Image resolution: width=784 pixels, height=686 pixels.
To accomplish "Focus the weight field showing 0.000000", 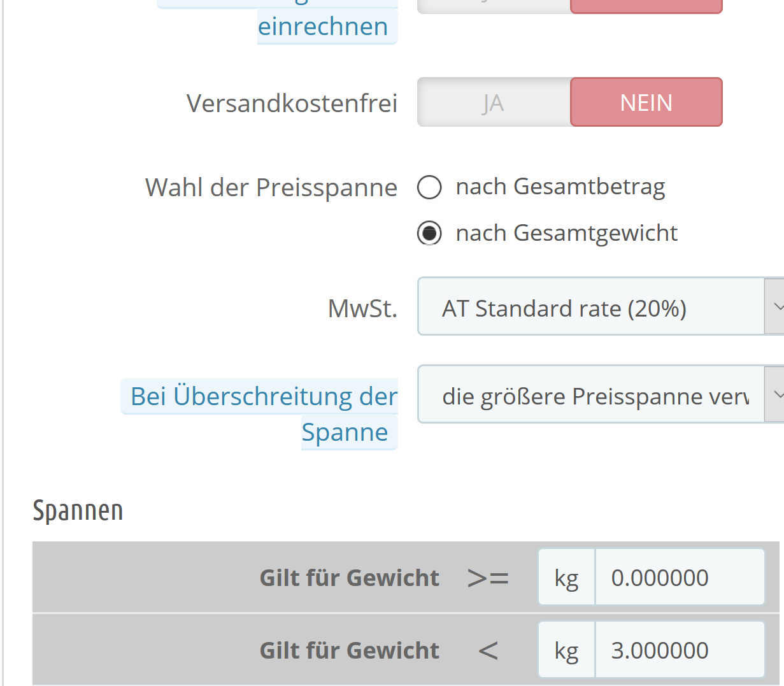I will click(679, 578).
